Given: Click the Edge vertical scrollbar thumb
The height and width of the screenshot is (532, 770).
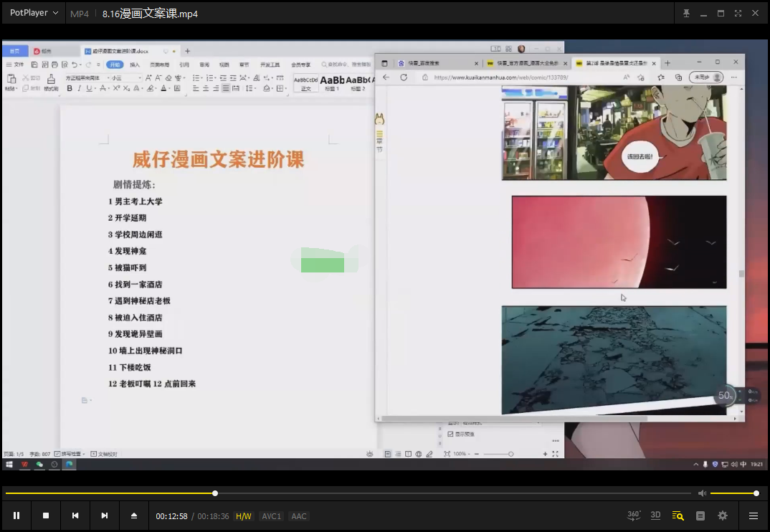Looking at the screenshot, I should pos(741,274).
